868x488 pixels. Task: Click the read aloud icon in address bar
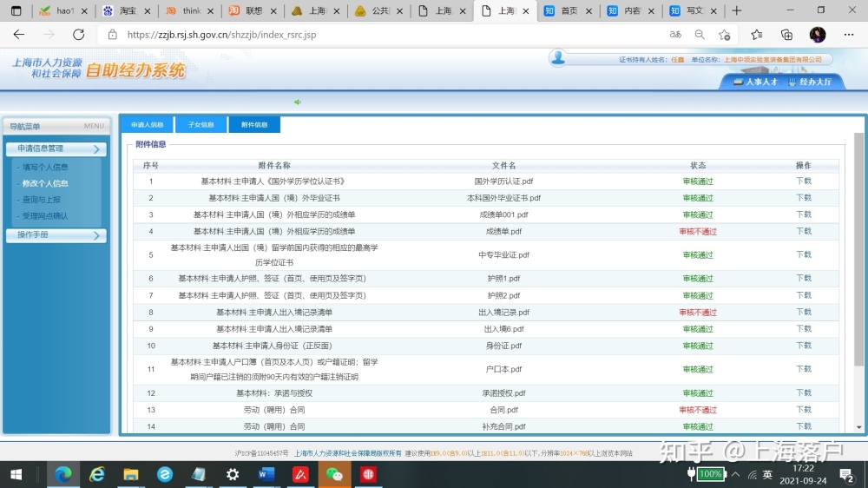[674, 35]
